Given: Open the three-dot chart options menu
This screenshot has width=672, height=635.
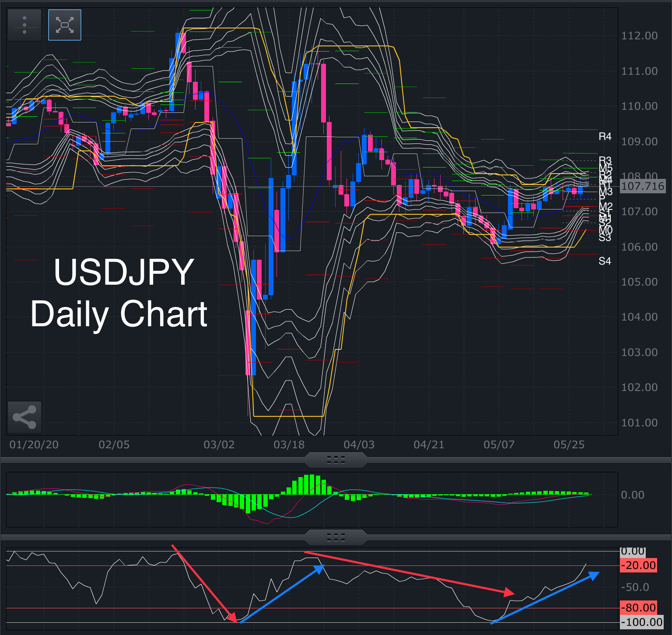Looking at the screenshot, I should pos(24,25).
